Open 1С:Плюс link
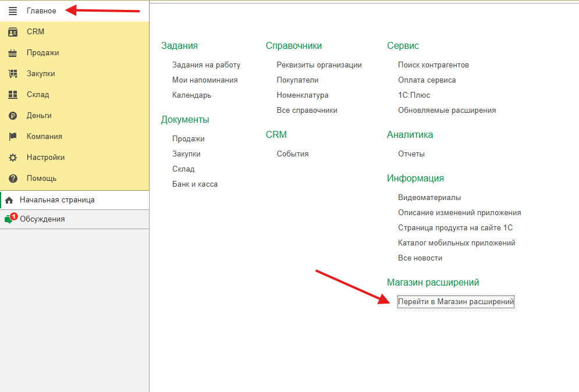The width and height of the screenshot is (579, 392). pyautogui.click(x=414, y=95)
